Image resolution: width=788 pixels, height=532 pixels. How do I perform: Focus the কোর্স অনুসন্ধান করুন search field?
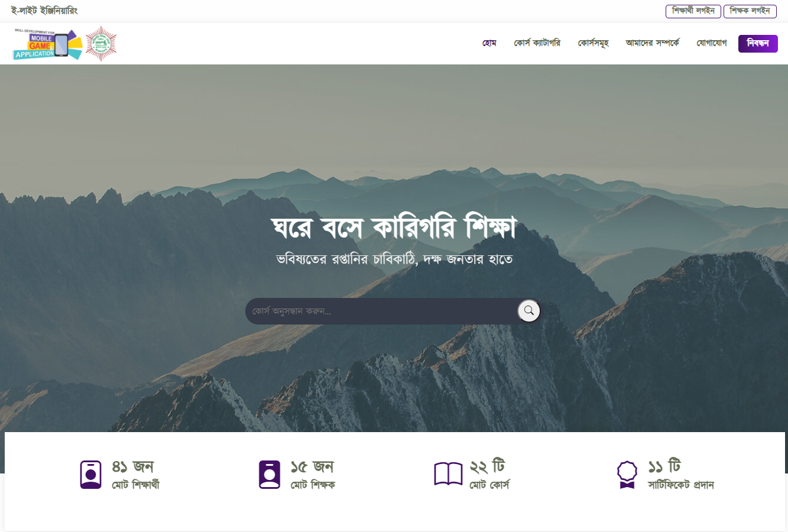381,311
